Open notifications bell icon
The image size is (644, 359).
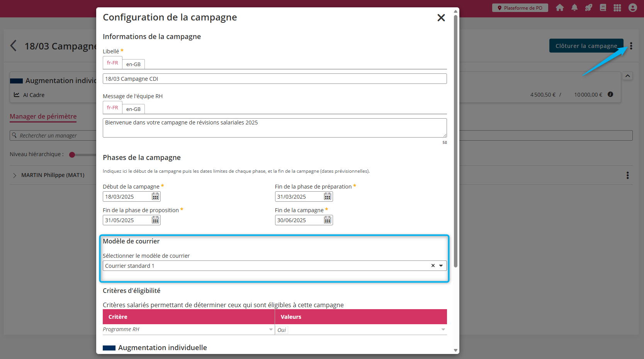[x=574, y=8]
